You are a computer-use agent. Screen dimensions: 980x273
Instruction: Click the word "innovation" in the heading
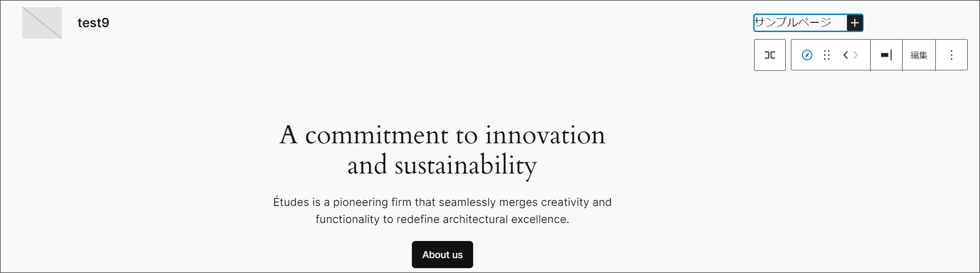pyautogui.click(x=545, y=135)
